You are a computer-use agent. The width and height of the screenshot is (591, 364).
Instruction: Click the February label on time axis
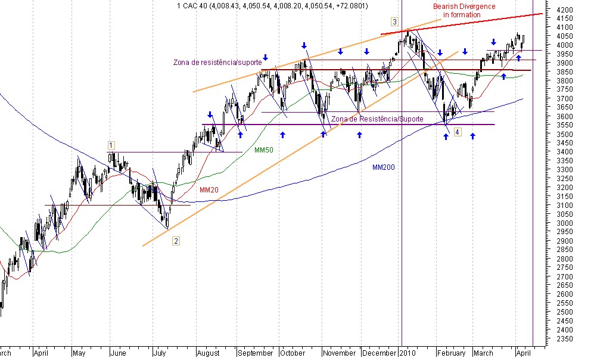451,353
